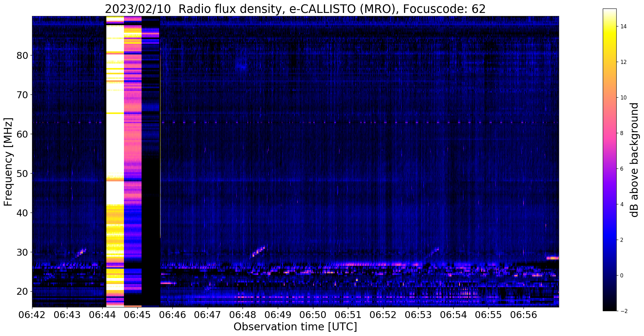Click the 06:42 time tick label
This screenshot has height=336, width=644.
pyautogui.click(x=32, y=314)
